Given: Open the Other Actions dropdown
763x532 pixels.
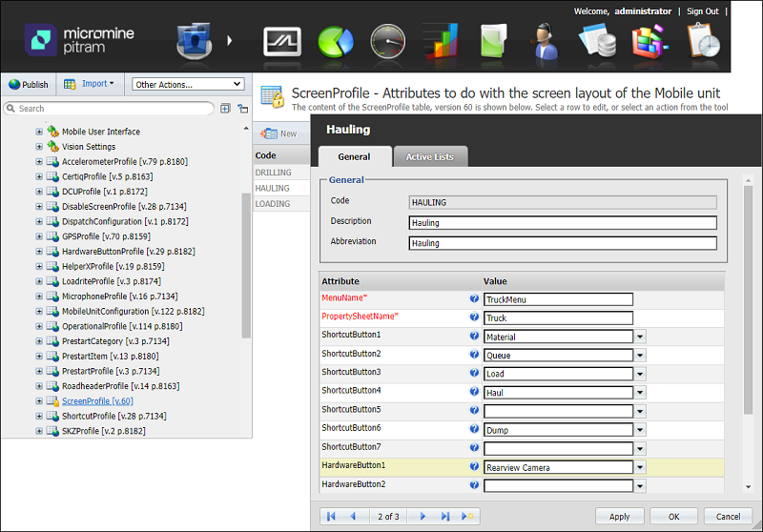Looking at the screenshot, I should 188,84.
